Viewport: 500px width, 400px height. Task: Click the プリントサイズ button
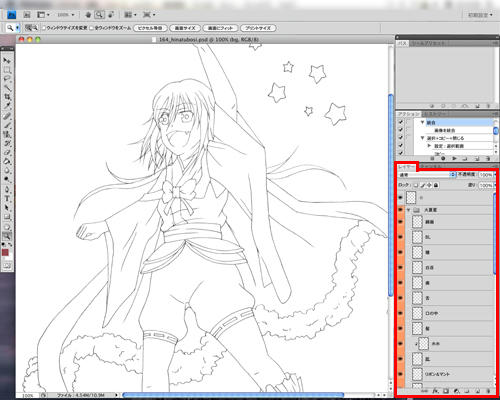(x=258, y=28)
